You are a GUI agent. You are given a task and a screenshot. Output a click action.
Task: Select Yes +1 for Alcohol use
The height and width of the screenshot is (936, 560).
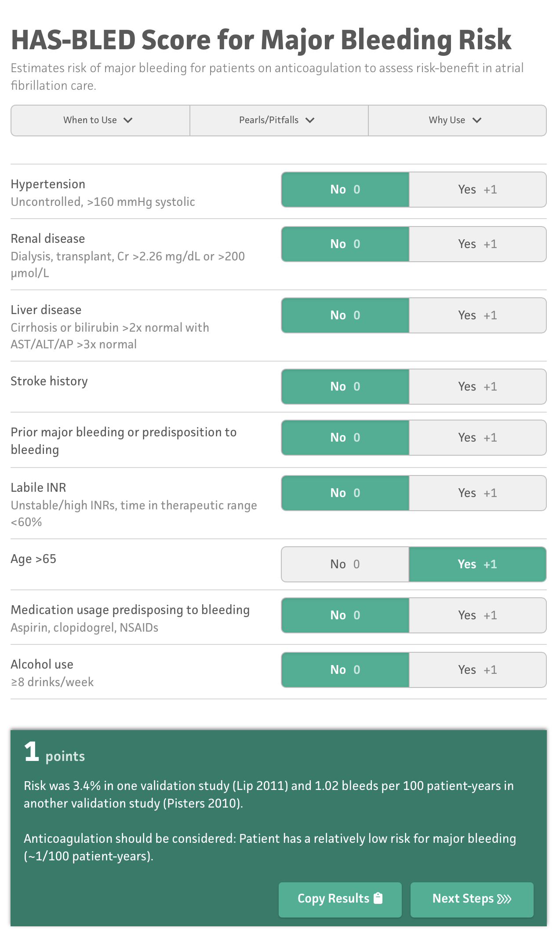click(x=478, y=670)
